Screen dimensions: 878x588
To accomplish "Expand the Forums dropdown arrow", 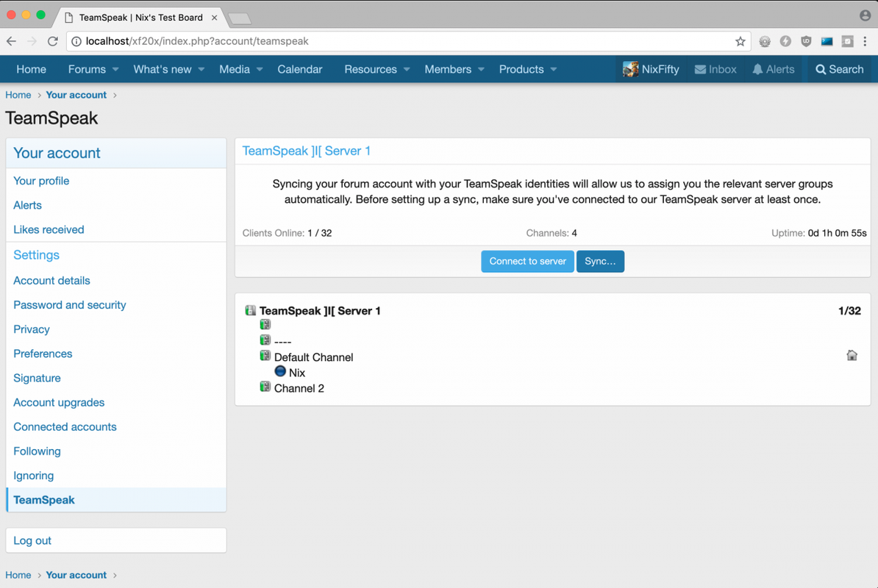I will (x=115, y=69).
